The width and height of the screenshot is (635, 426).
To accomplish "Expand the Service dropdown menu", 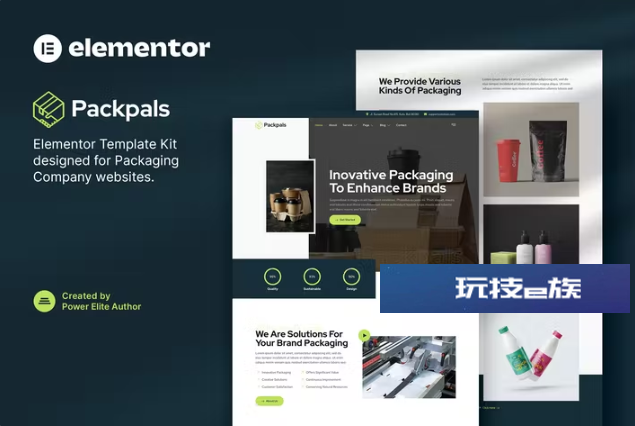I will 349,125.
